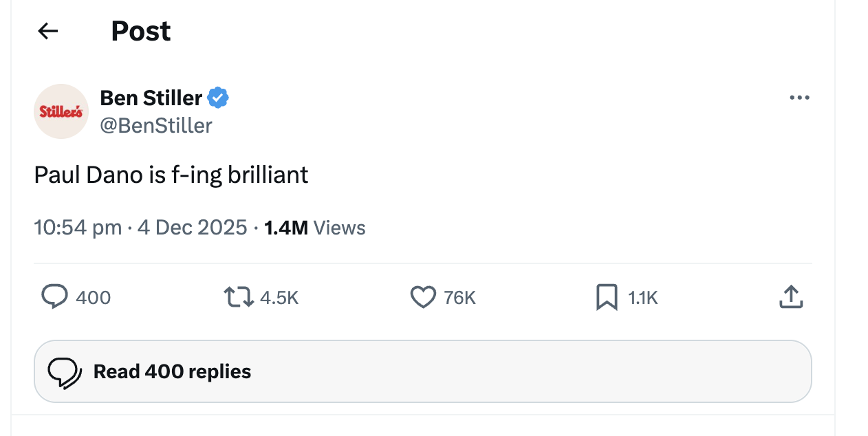The image size is (868, 436).
Task: Share the post via the share icon
Action: 791,297
